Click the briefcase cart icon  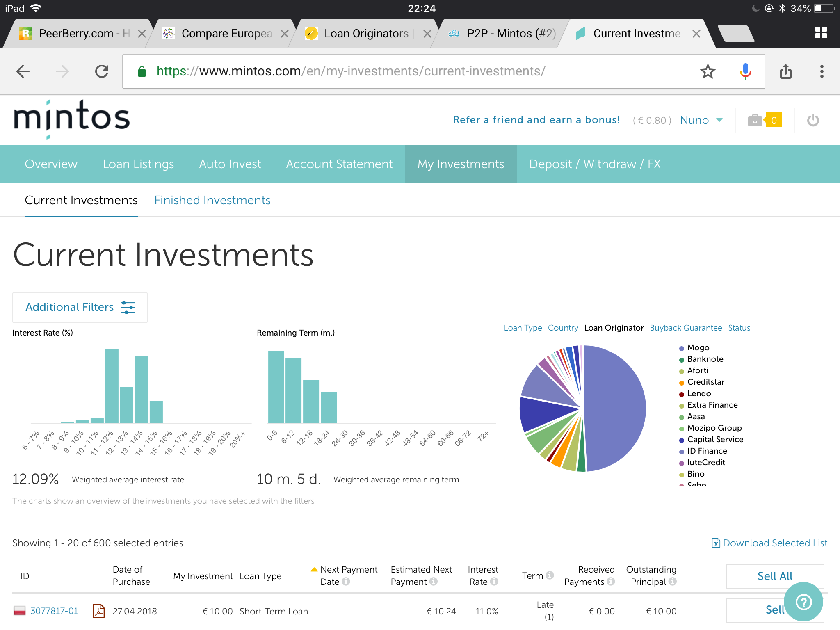point(755,121)
